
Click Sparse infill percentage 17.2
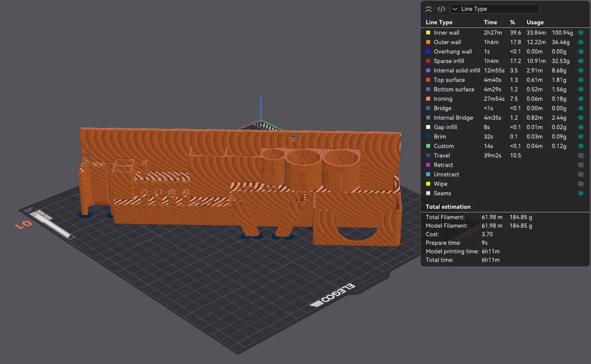coord(515,61)
